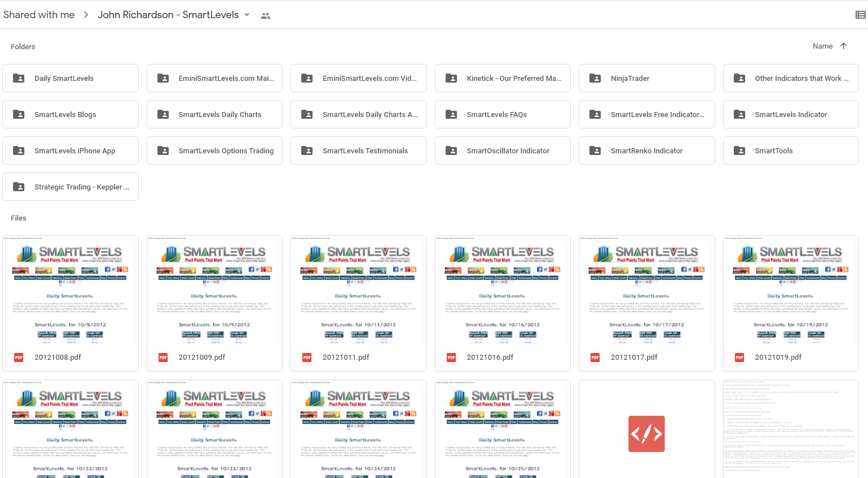Open the NinjaTrader shared folder

click(647, 78)
